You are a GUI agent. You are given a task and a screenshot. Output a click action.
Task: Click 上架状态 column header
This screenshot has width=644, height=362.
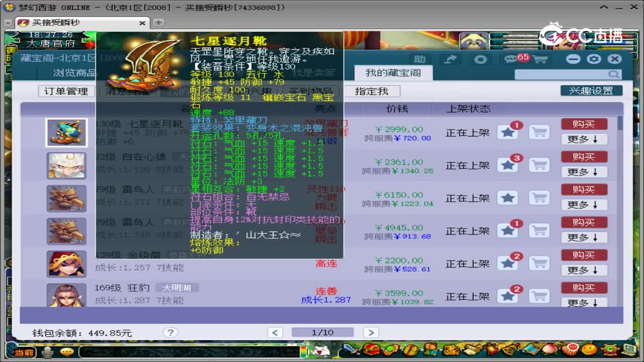pyautogui.click(x=468, y=109)
